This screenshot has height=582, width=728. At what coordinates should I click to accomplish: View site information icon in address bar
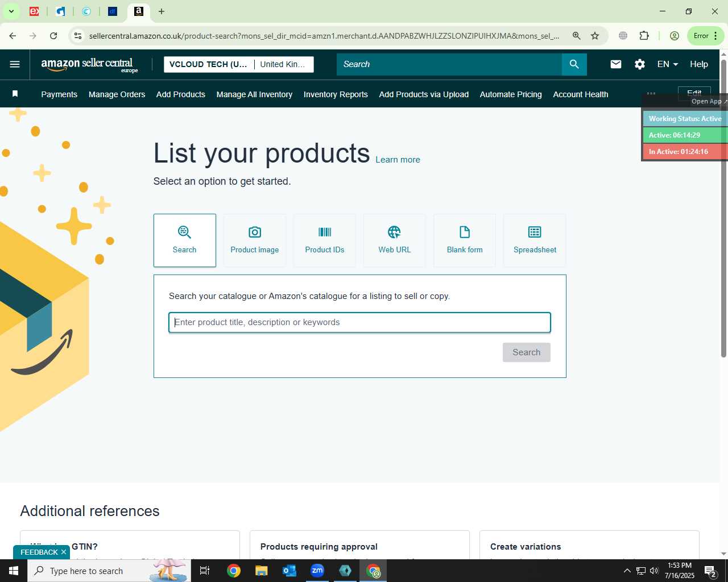pos(78,36)
